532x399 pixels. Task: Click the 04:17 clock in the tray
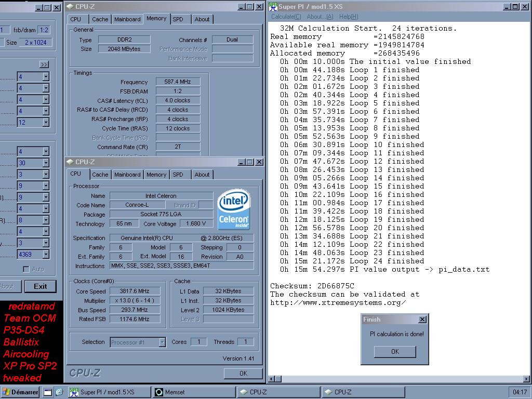pos(520,392)
